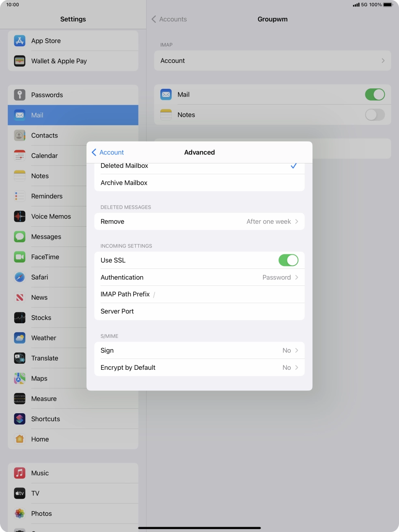
Task: Open Wallet & Apple Pay settings icon
Action: pyautogui.click(x=19, y=61)
